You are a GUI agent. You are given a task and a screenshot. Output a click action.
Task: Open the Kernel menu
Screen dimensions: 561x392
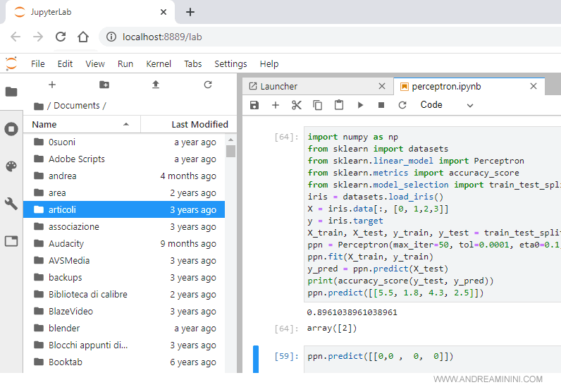(x=159, y=63)
